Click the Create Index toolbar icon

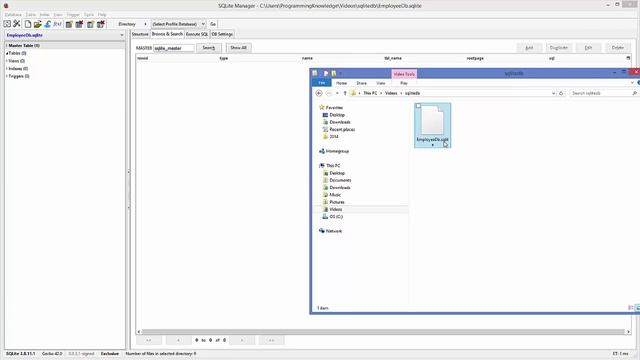click(90, 24)
